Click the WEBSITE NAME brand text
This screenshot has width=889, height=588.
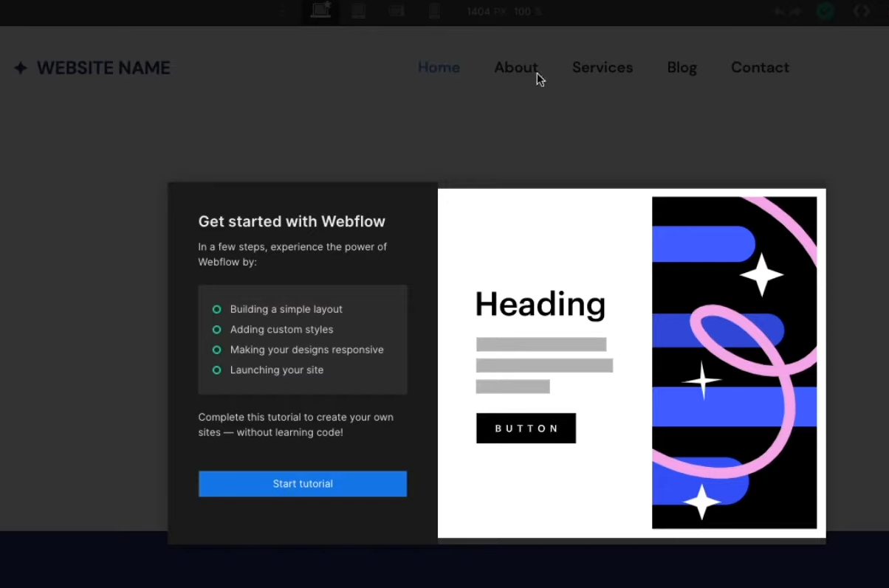[103, 68]
